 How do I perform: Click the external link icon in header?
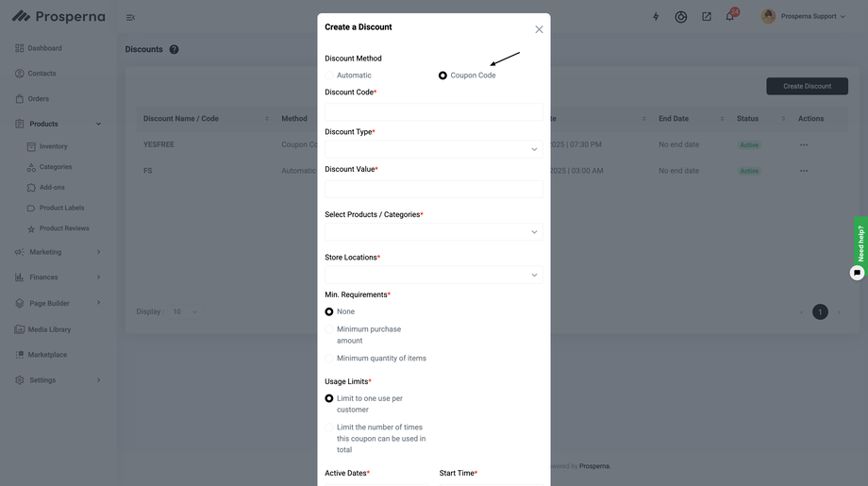coord(706,17)
